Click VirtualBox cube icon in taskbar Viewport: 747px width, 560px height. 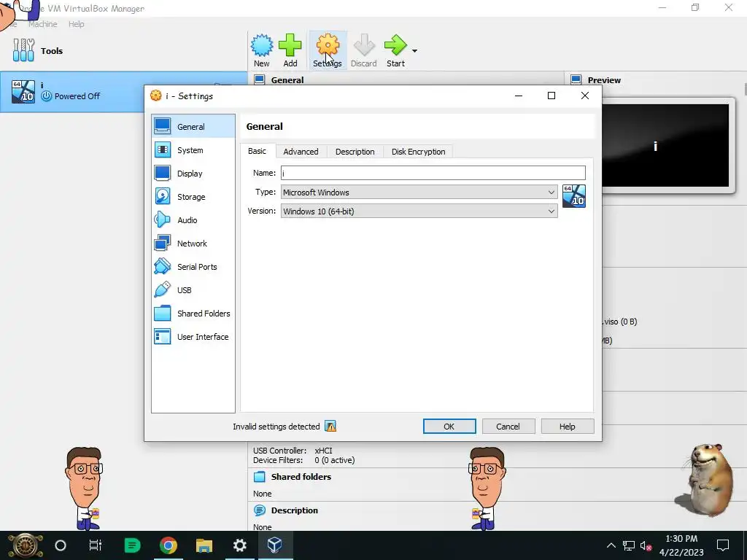click(x=275, y=545)
